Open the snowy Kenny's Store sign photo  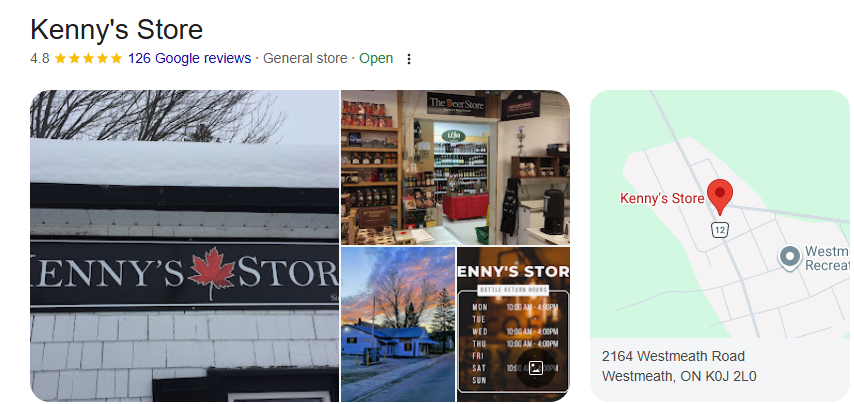pyautogui.click(x=184, y=246)
